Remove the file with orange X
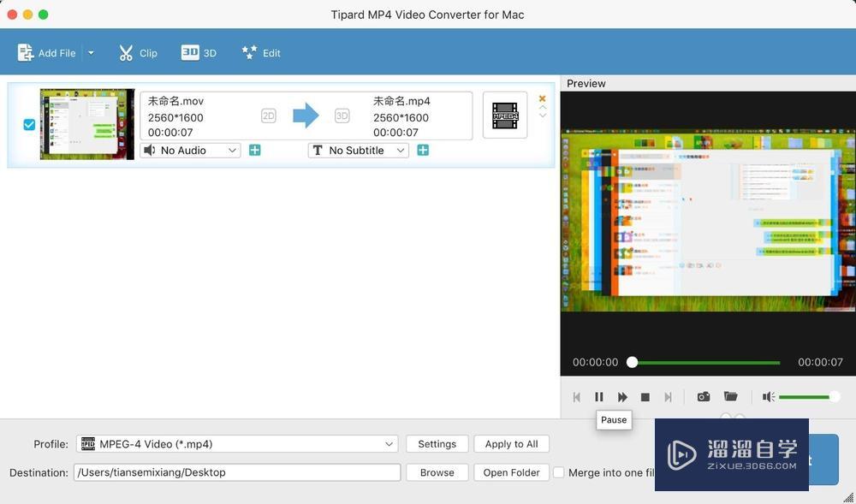Screen dimensions: 856x504 542,98
